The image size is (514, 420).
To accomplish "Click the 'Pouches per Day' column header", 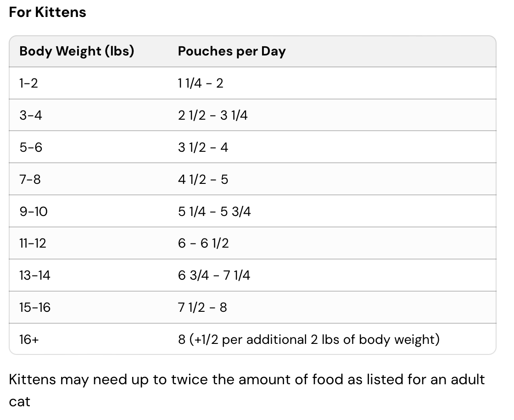I will click(x=232, y=51).
